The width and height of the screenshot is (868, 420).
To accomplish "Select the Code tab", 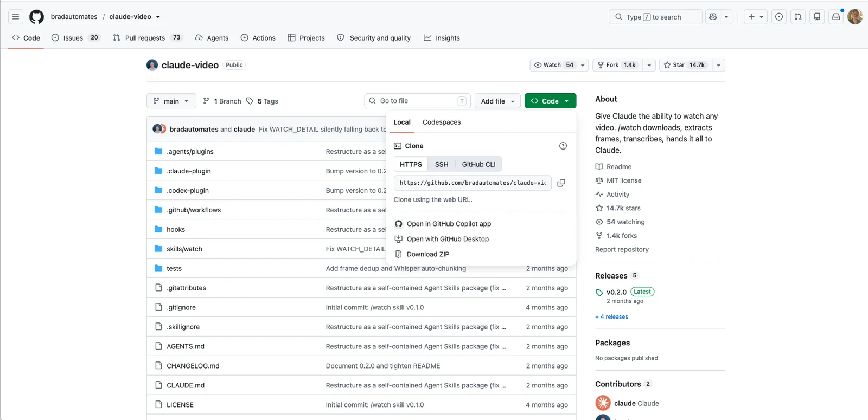I will (x=26, y=38).
